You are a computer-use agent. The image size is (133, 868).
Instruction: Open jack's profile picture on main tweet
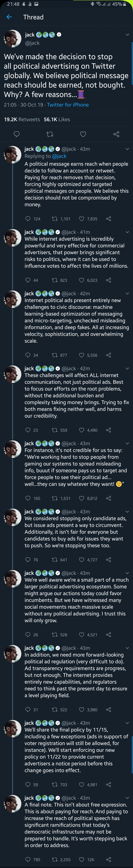[x=12, y=38]
